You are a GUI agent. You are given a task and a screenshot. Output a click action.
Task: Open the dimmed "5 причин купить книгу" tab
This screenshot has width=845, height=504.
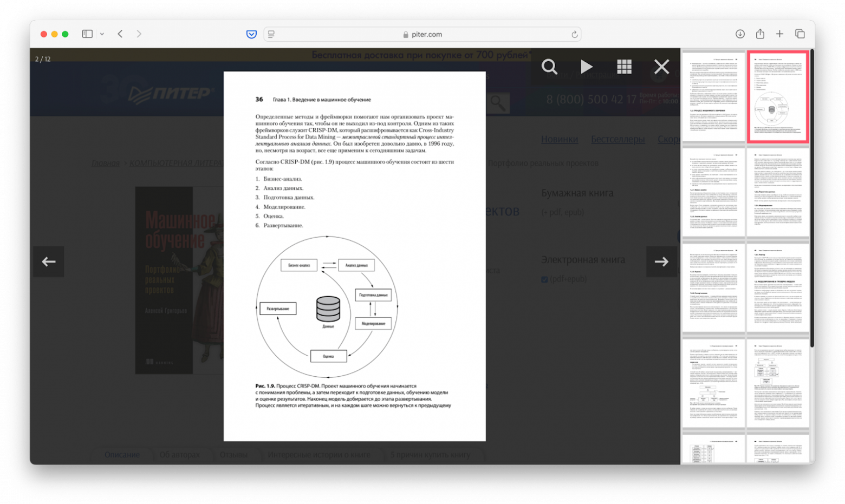point(431,455)
